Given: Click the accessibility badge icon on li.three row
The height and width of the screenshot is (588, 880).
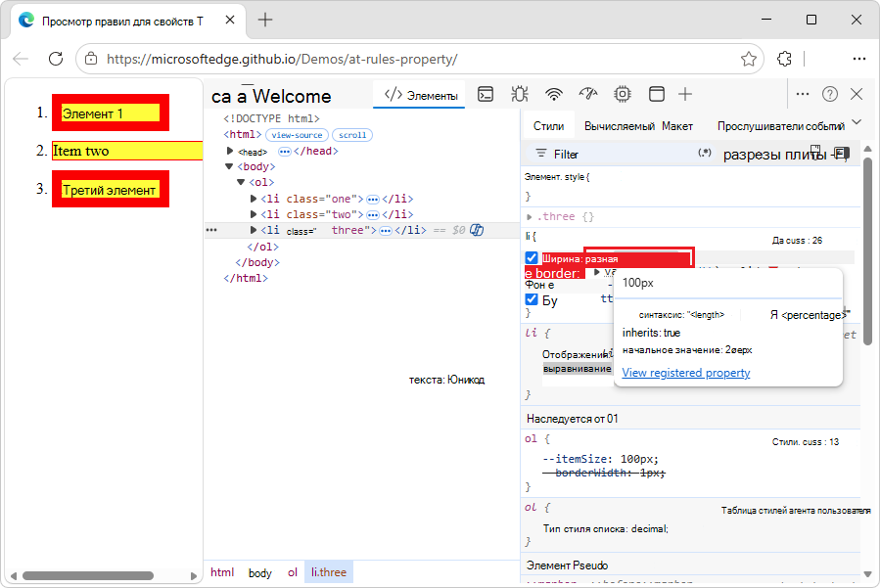Looking at the screenshot, I should pos(477,230).
